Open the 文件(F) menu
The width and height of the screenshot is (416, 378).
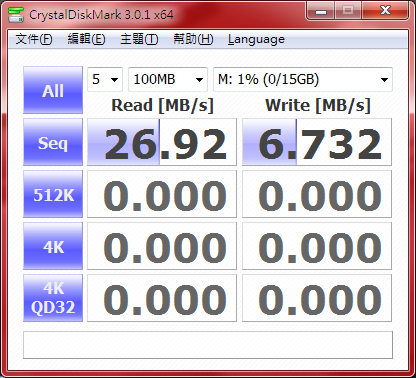tap(34, 39)
